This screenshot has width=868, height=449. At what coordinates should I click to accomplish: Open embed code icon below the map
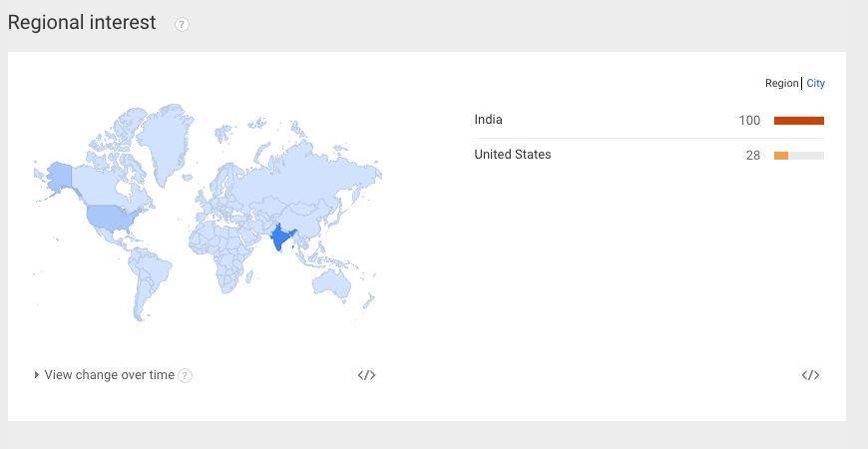tap(366, 375)
